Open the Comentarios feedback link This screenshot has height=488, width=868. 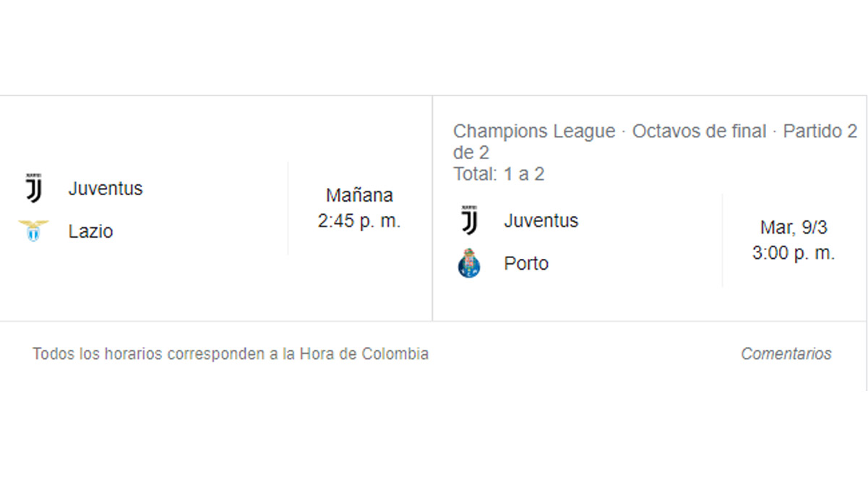786,354
